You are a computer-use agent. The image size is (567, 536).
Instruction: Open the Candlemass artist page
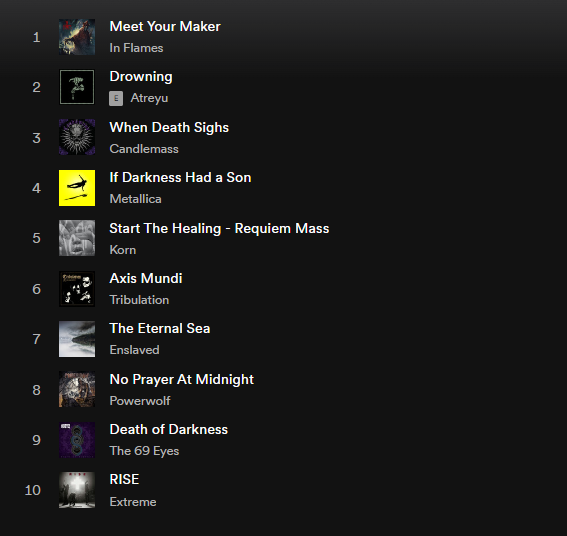[x=144, y=149]
